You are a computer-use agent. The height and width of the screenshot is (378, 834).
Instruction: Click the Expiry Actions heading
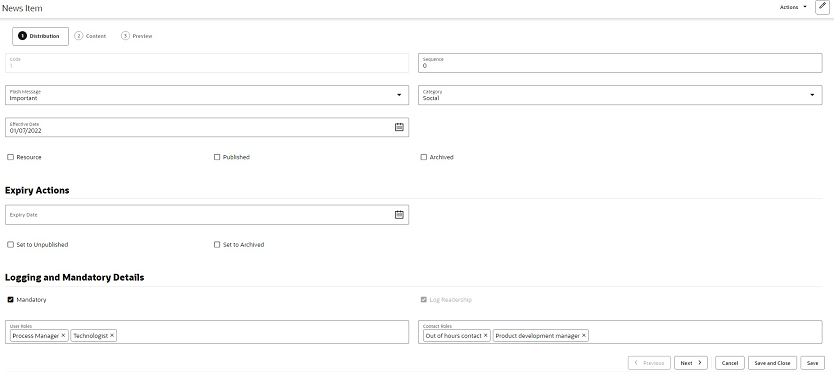(37, 190)
